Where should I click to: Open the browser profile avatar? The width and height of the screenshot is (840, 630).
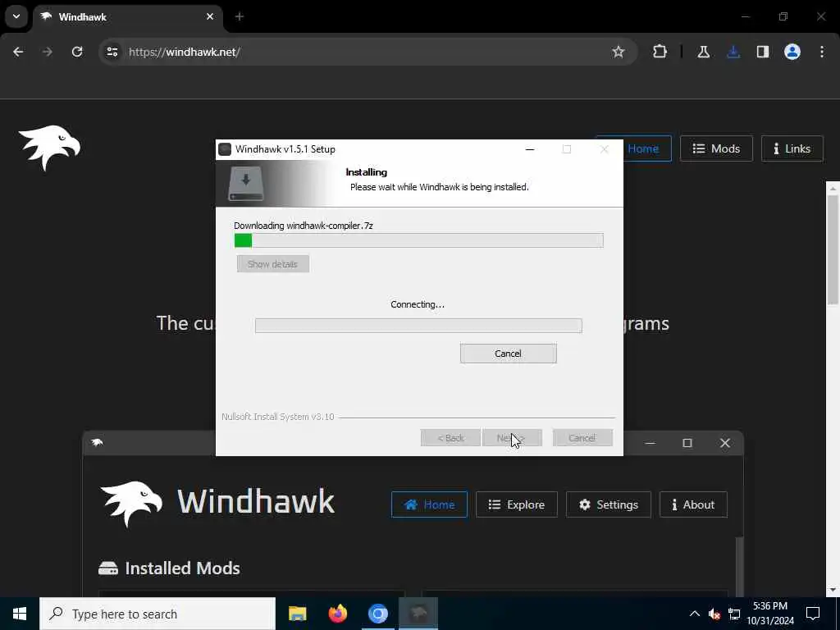pos(792,52)
